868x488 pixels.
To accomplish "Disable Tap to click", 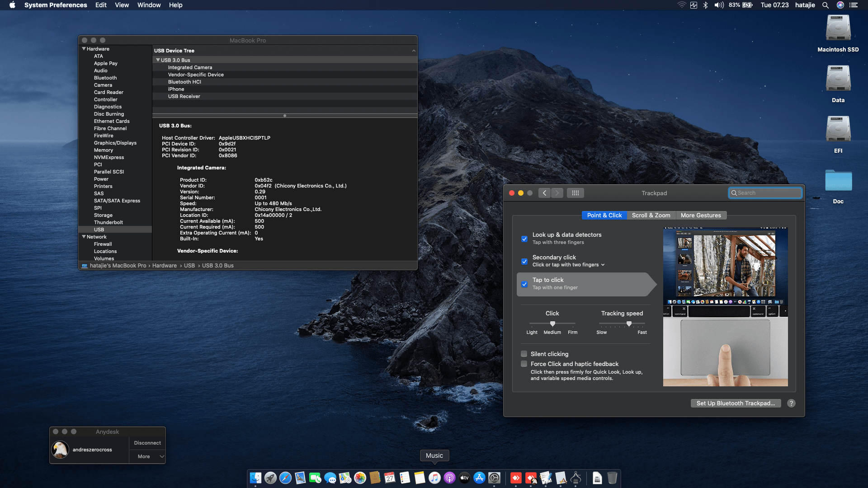I will click(x=524, y=284).
